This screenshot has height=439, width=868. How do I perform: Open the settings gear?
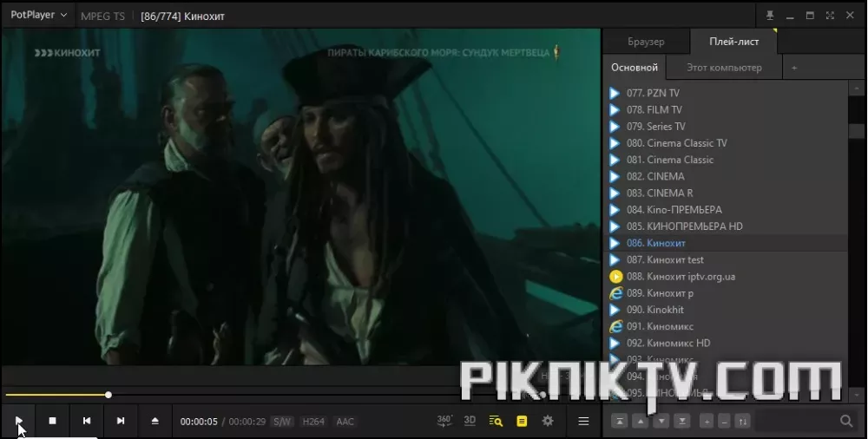548,421
